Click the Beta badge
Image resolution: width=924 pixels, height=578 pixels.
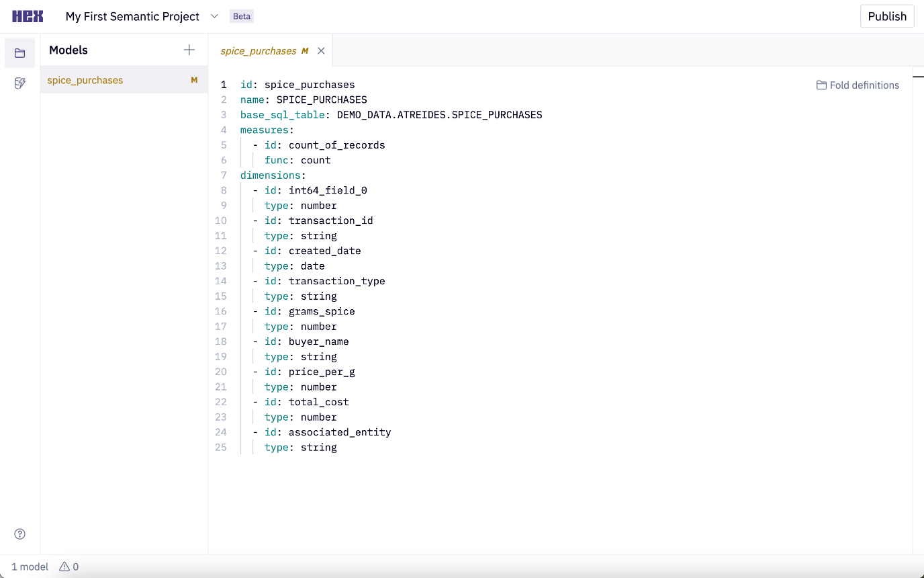point(242,16)
